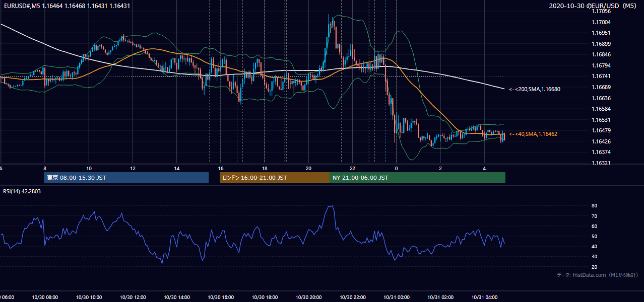This screenshot has height=302, width=644.
Task: Click price axis value 1.16689
Action: pyautogui.click(x=601, y=87)
